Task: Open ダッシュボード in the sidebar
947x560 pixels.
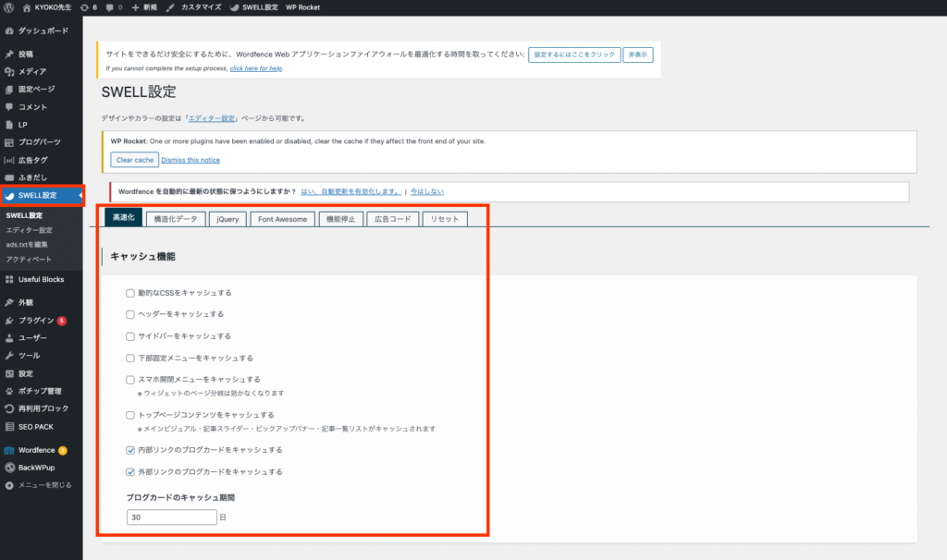Action: pyautogui.click(x=41, y=30)
